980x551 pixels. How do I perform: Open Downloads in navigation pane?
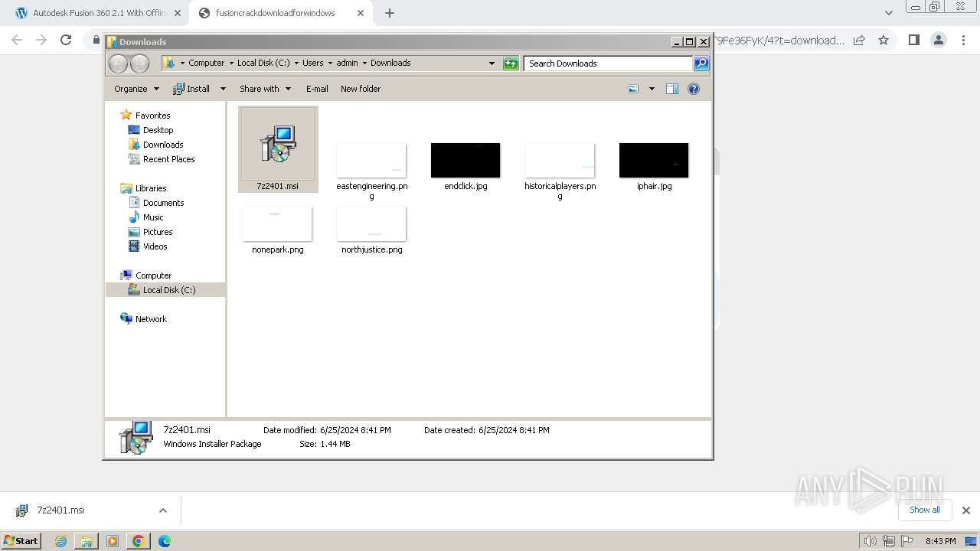163,145
